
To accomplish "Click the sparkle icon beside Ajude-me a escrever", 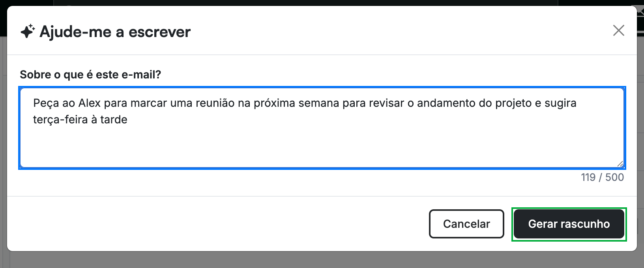I will click(28, 32).
